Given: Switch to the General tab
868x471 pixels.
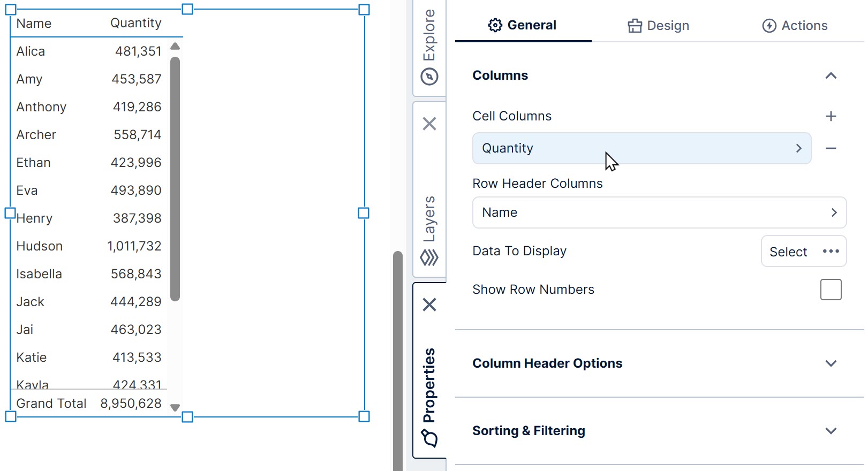Looking at the screenshot, I should [522, 25].
